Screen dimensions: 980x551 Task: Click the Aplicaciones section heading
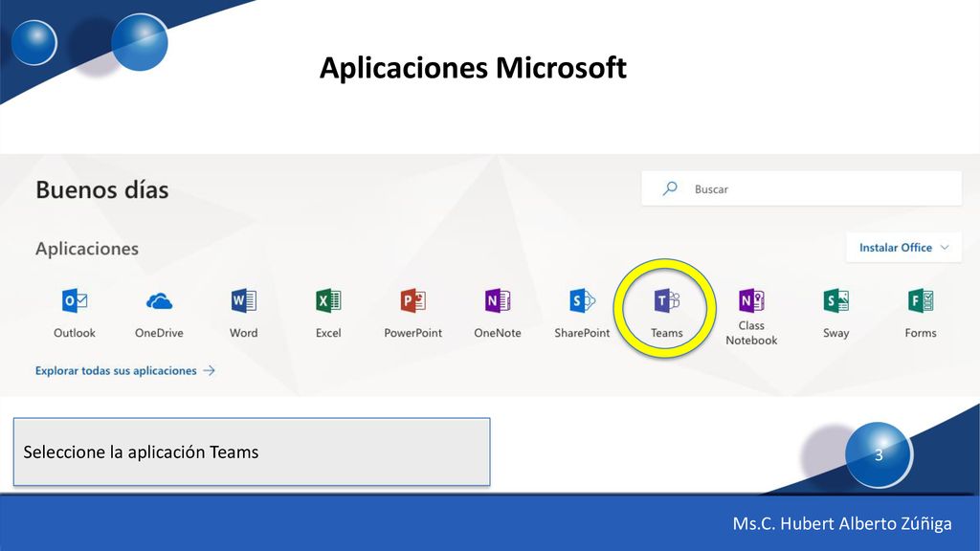(x=87, y=249)
